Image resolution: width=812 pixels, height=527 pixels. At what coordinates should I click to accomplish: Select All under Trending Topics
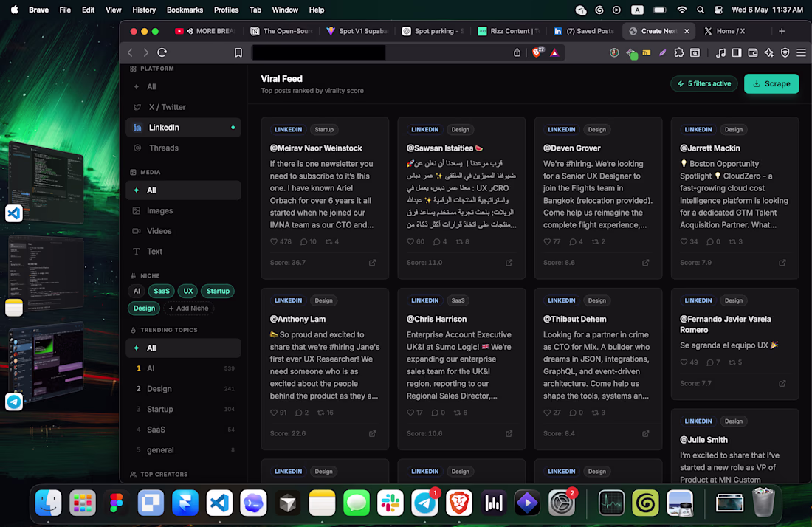[x=183, y=348]
